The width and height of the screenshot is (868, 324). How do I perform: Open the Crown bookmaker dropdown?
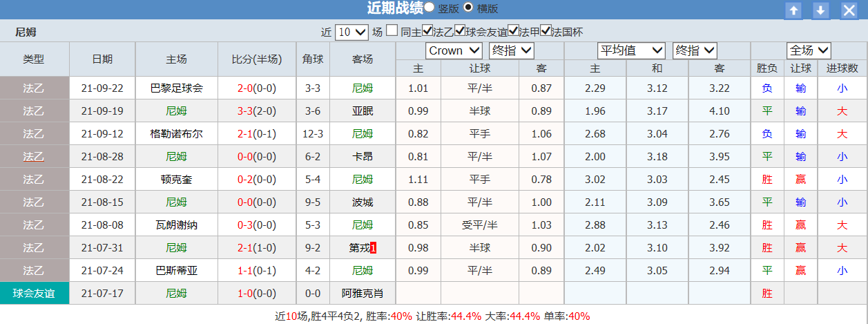[x=454, y=50]
